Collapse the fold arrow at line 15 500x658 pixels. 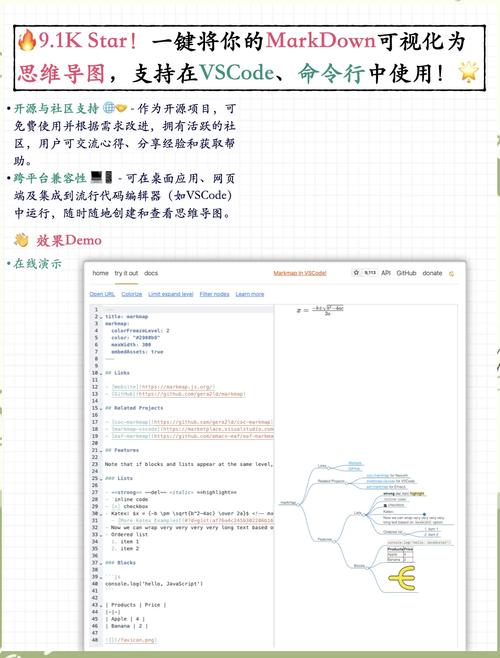click(101, 408)
